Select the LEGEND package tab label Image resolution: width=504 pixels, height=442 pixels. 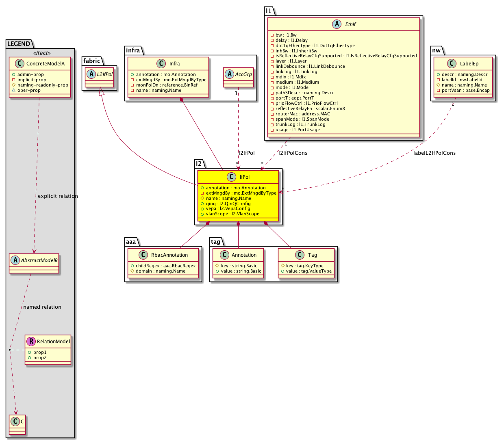tap(19, 44)
